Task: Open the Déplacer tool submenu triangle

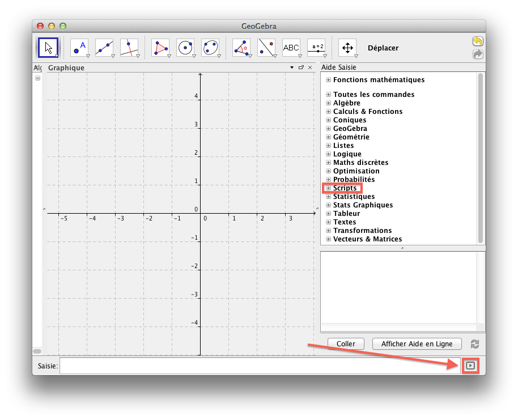Action: pyautogui.click(x=57, y=56)
